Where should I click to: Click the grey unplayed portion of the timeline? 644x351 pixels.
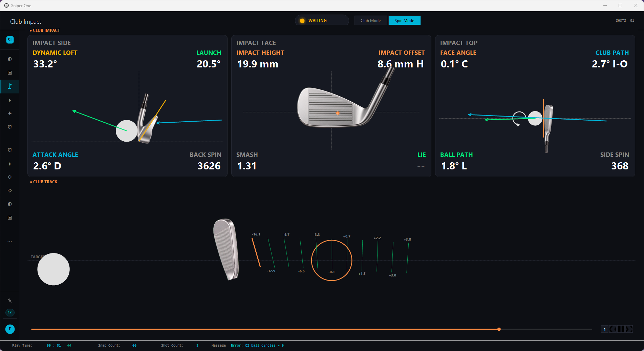tap(546, 329)
